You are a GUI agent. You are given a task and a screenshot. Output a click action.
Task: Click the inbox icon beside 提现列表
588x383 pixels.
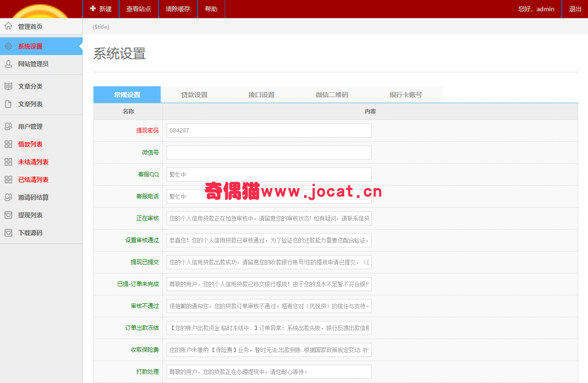[8, 215]
